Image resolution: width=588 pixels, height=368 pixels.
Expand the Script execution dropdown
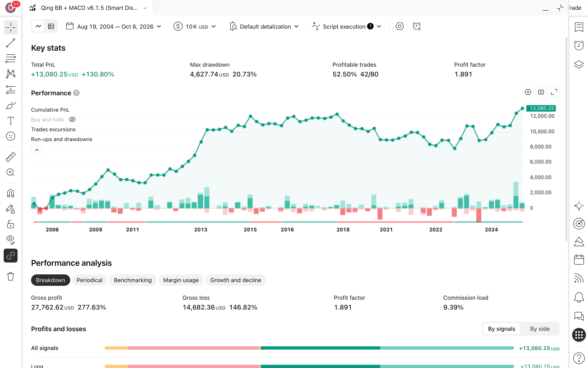tap(346, 26)
